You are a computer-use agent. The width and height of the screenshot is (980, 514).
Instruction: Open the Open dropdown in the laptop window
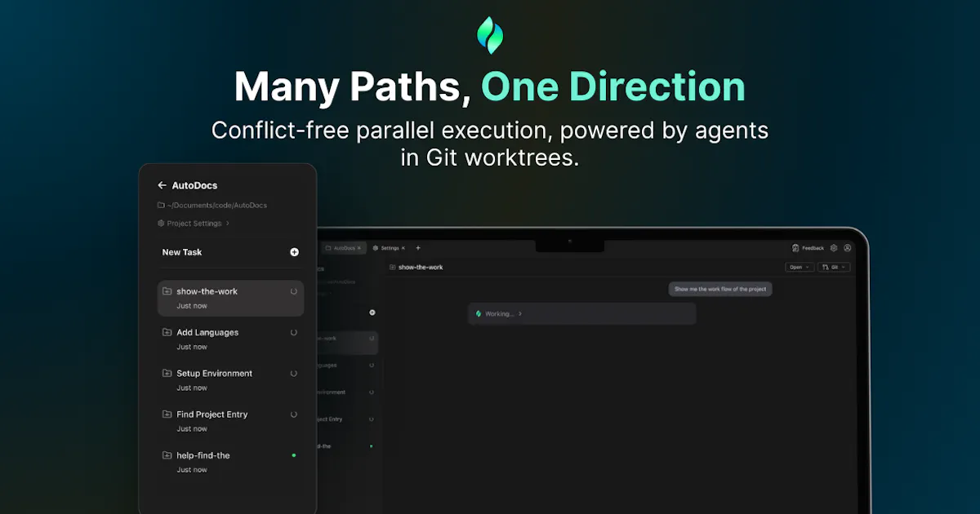(x=800, y=267)
